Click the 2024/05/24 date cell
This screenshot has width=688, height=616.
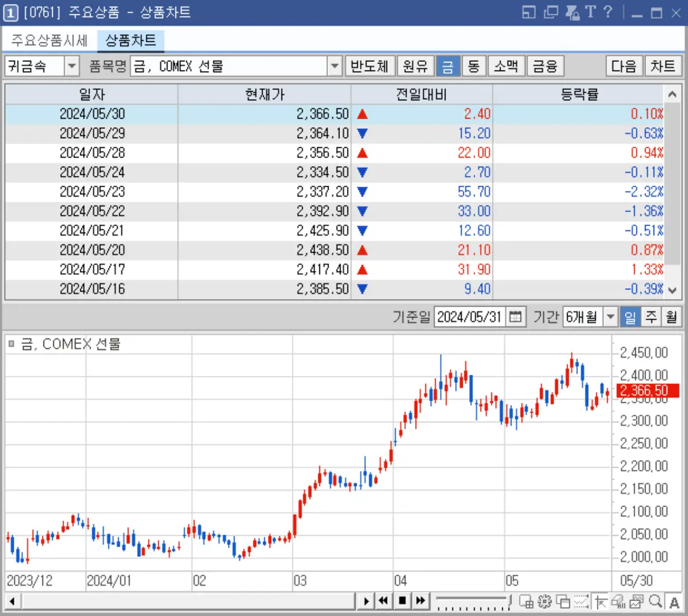click(92, 172)
